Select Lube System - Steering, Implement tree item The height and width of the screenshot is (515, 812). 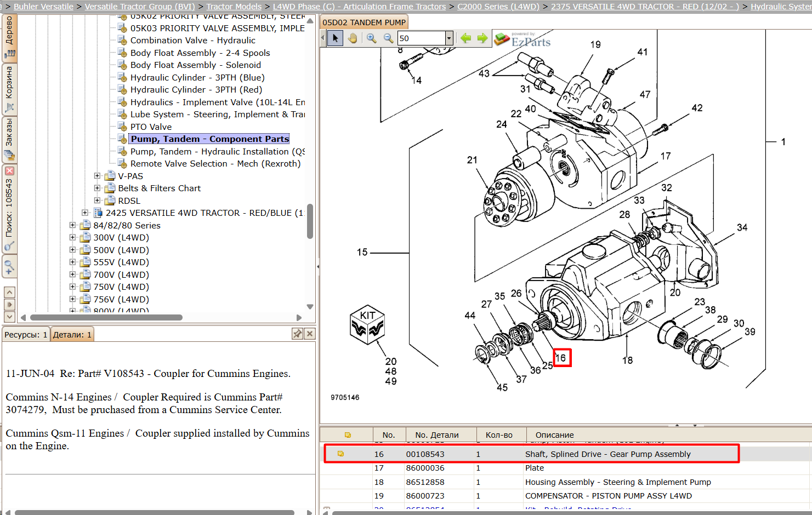217,115
